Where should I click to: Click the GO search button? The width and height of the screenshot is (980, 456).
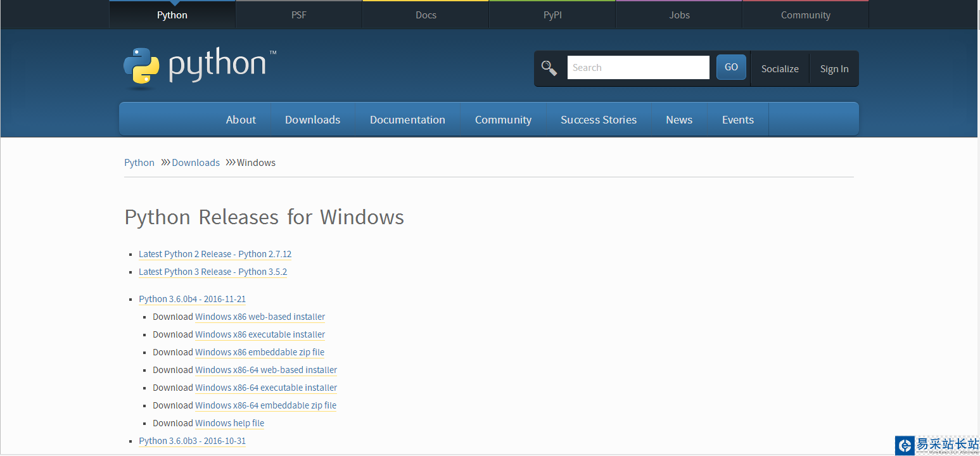(731, 67)
